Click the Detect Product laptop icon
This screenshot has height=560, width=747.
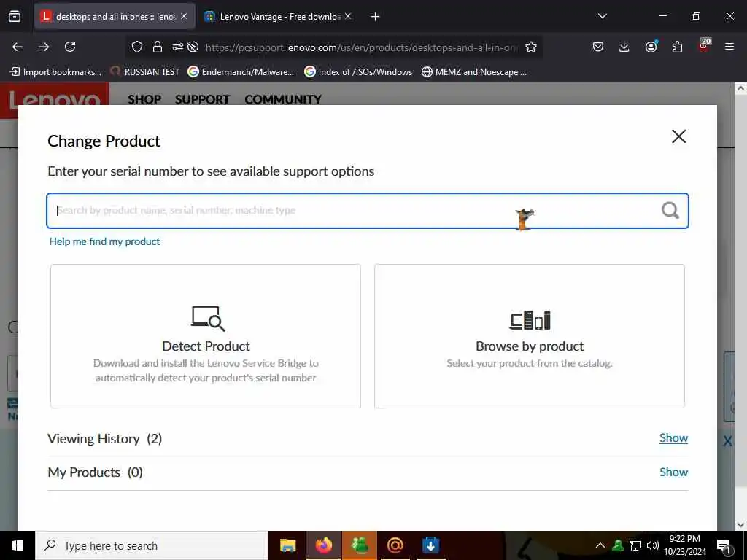(x=208, y=318)
